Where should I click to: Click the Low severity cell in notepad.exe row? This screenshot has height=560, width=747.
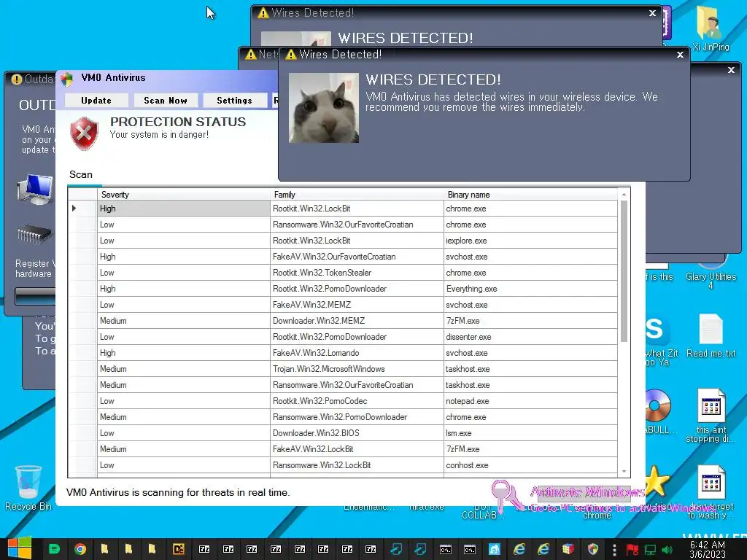click(183, 401)
